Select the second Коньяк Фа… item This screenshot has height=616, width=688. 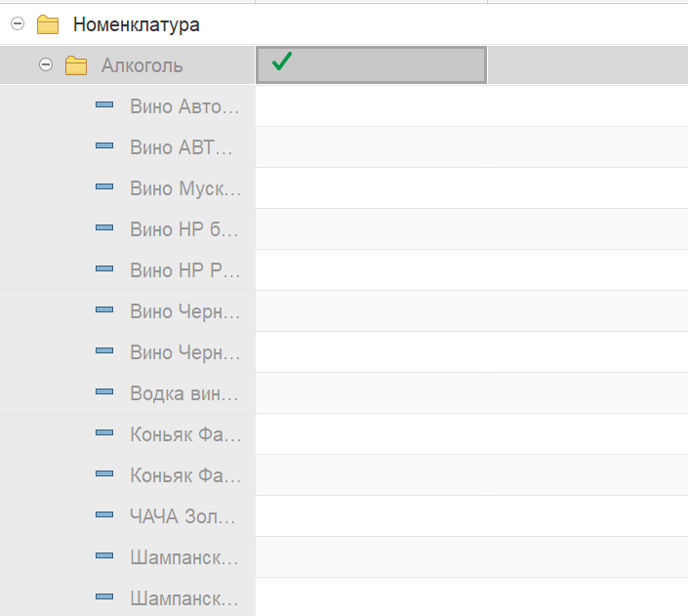185,475
